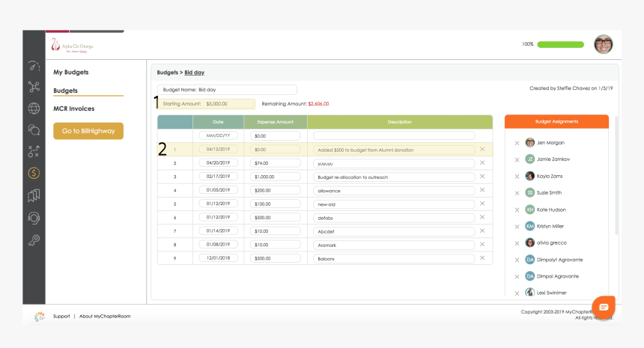
Task: Open the orange chat widget button
Action: tap(604, 307)
